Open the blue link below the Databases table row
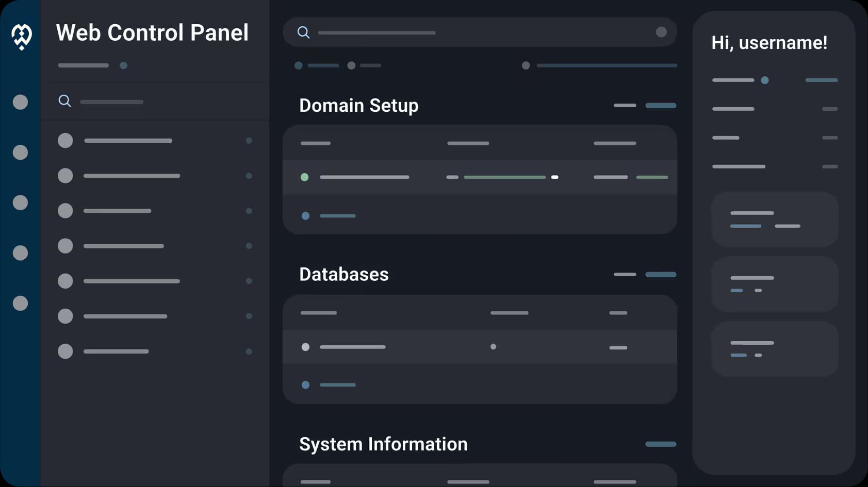Viewport: 868px width, 487px height. pyautogui.click(x=337, y=385)
